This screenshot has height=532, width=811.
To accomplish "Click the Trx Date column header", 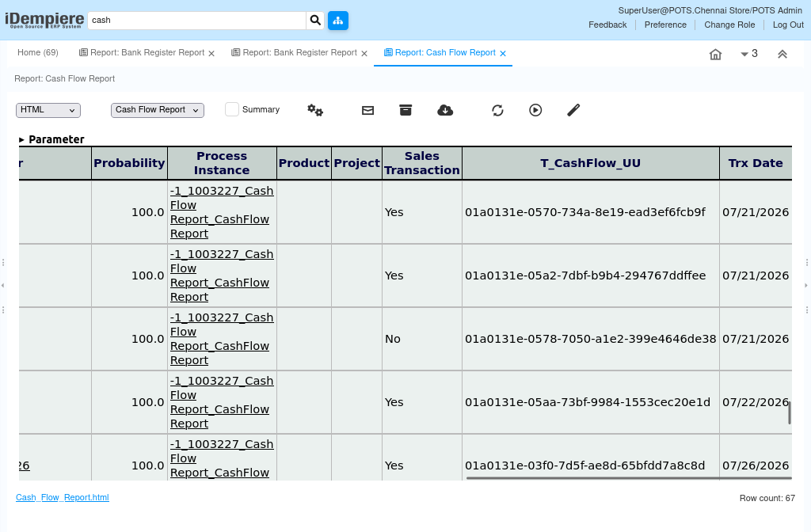I will [x=756, y=163].
